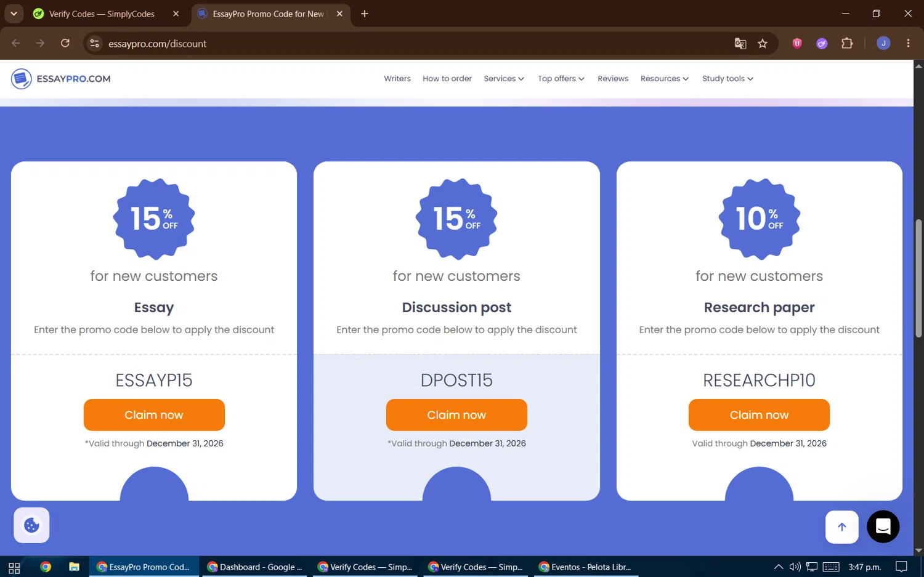The image size is (924, 577).
Task: Close the EssayPro Promo Code tab
Action: (x=339, y=14)
